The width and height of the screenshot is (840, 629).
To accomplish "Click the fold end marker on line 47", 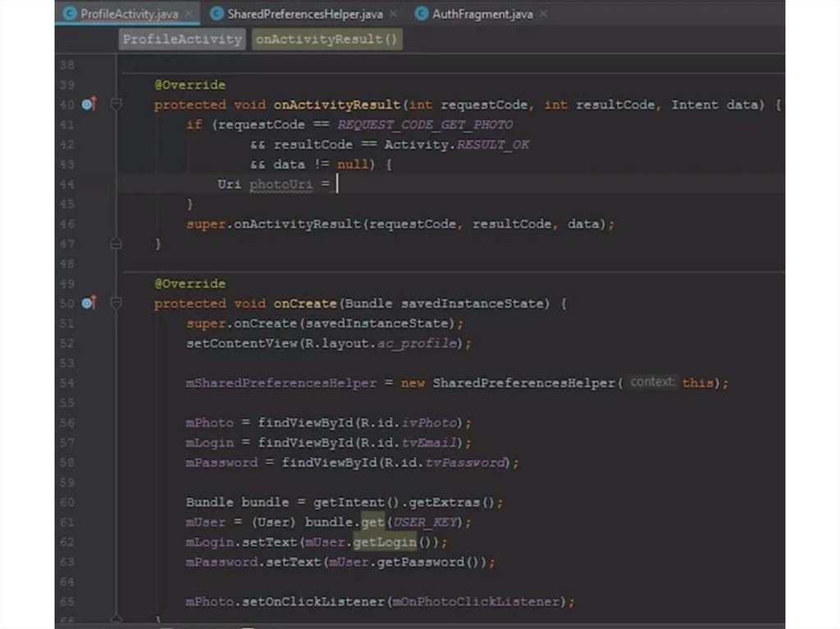I will (116, 244).
